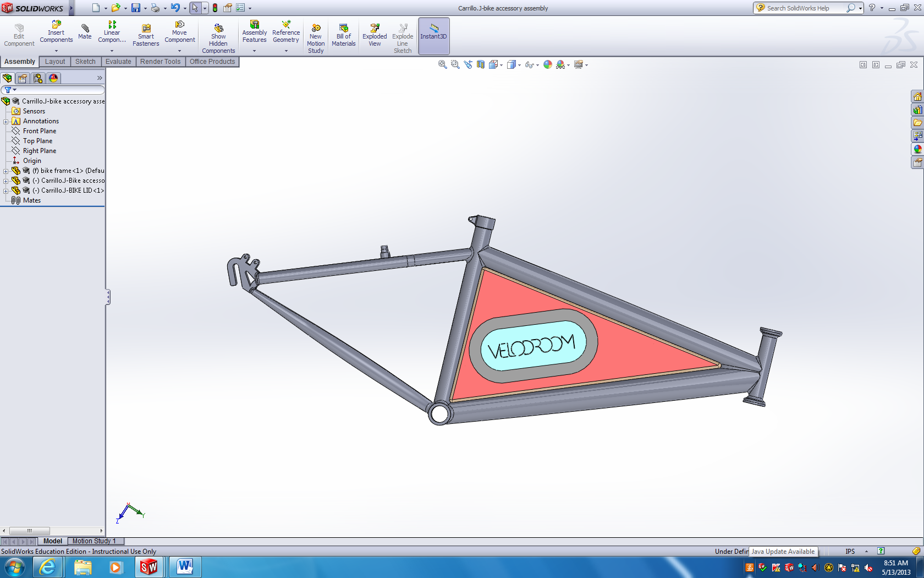Create an Exploded View
Viewport: 924px width, 578px height.
[375, 36]
